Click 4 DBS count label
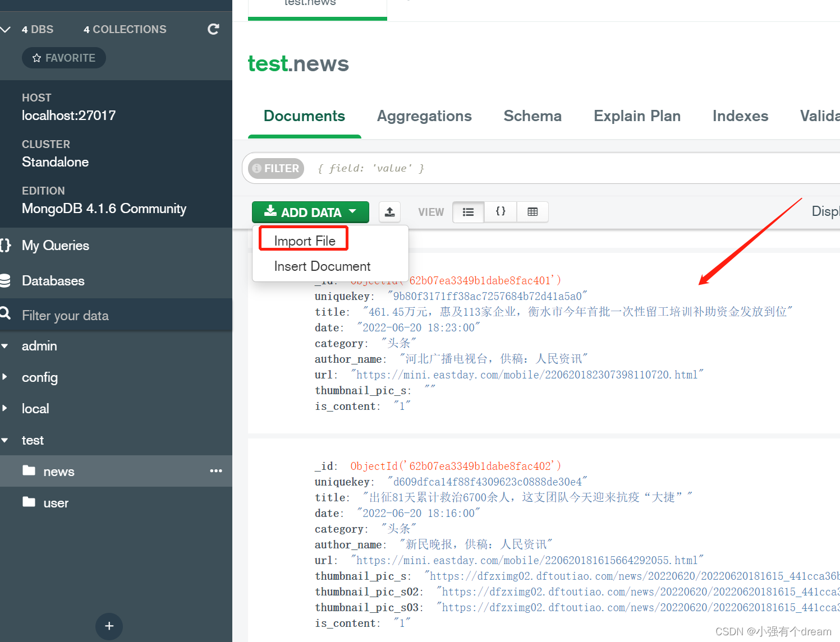Screen dimensions: 840x642 click(38, 29)
